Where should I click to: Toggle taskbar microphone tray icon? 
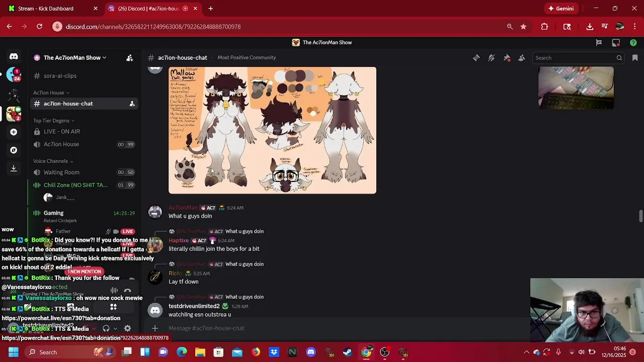[x=558, y=352]
